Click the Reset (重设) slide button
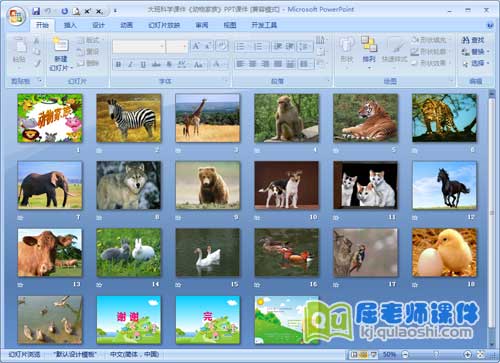 pyautogui.click(x=88, y=52)
